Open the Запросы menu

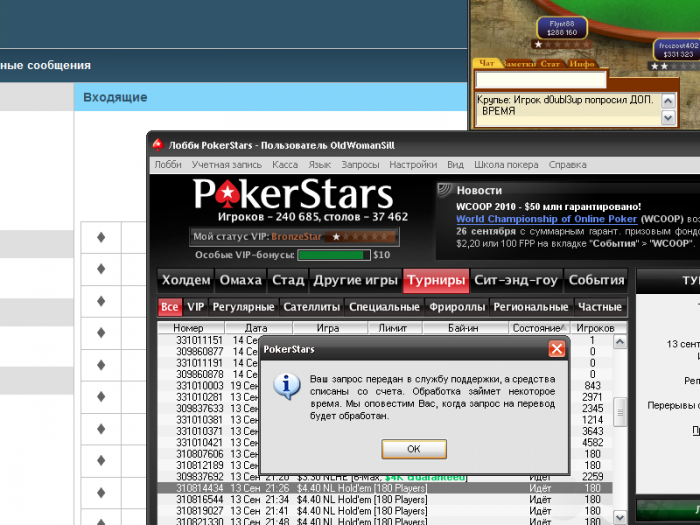pos(360,165)
